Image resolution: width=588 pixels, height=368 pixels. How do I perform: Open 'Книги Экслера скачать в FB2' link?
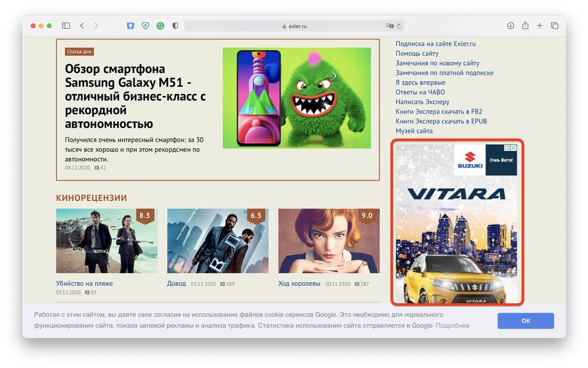point(439,111)
